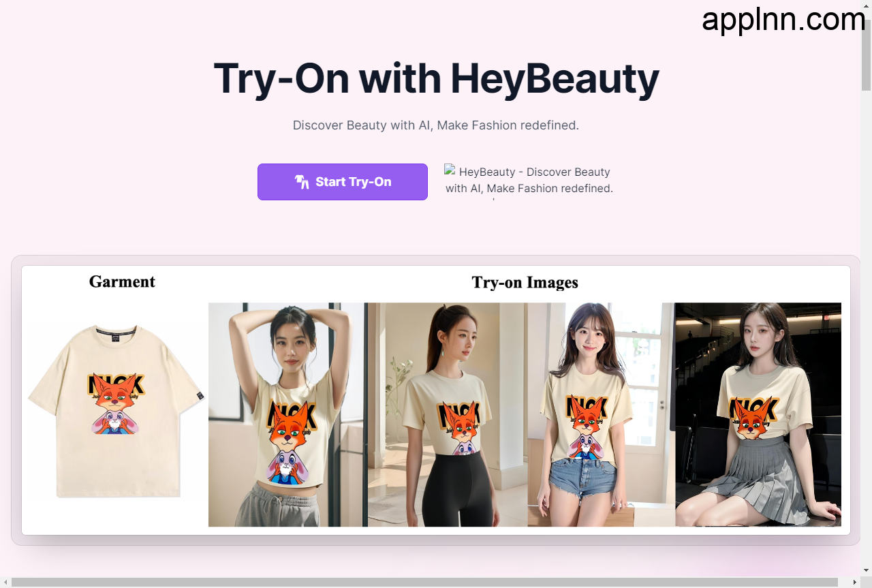Click the "Try-On with HeyBeauty" heading
Image resolution: width=872 pixels, height=588 pixels.
pos(436,78)
